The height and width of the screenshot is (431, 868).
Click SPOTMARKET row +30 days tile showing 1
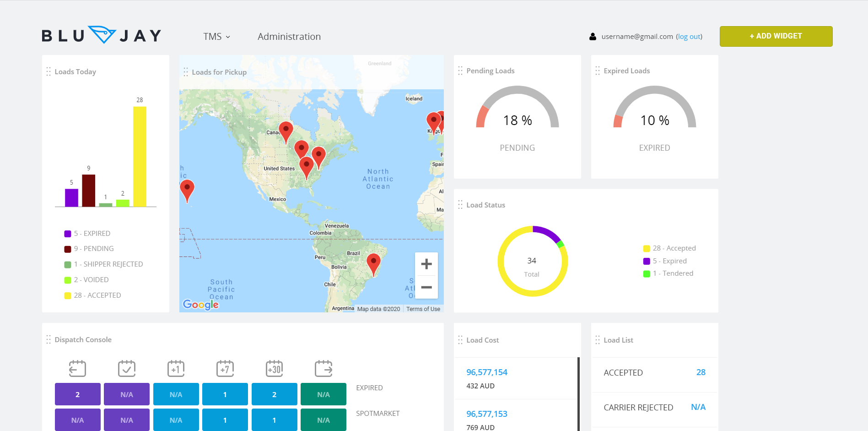pyautogui.click(x=275, y=420)
